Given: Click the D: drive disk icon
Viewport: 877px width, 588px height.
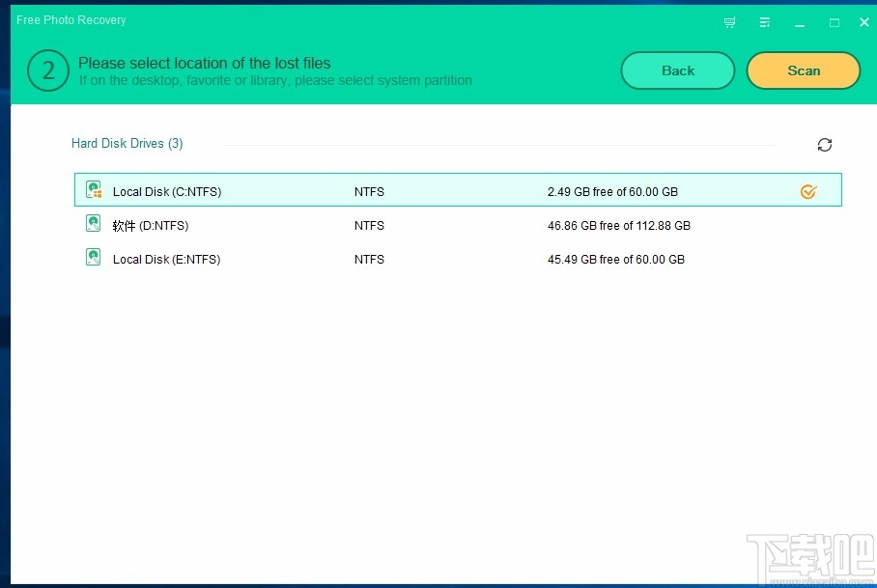Looking at the screenshot, I should (93, 224).
